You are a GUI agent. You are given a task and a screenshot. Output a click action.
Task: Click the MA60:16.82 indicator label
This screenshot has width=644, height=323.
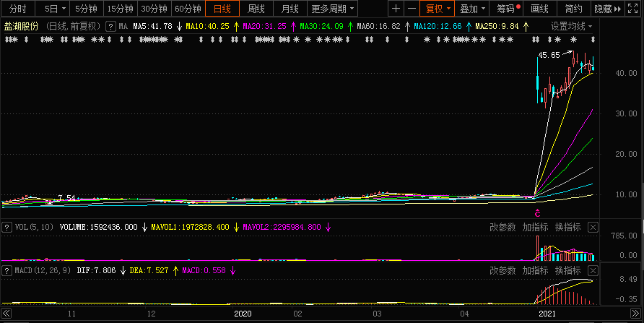tap(379, 26)
